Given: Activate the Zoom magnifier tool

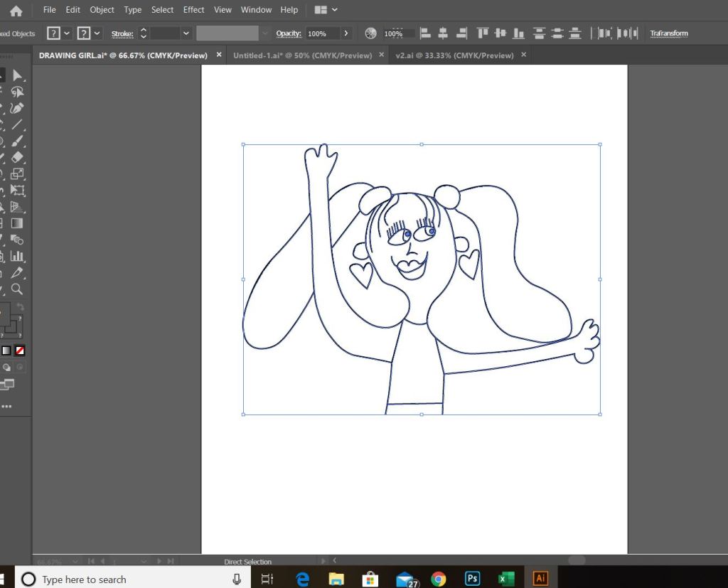Looking at the screenshot, I should coord(18,289).
